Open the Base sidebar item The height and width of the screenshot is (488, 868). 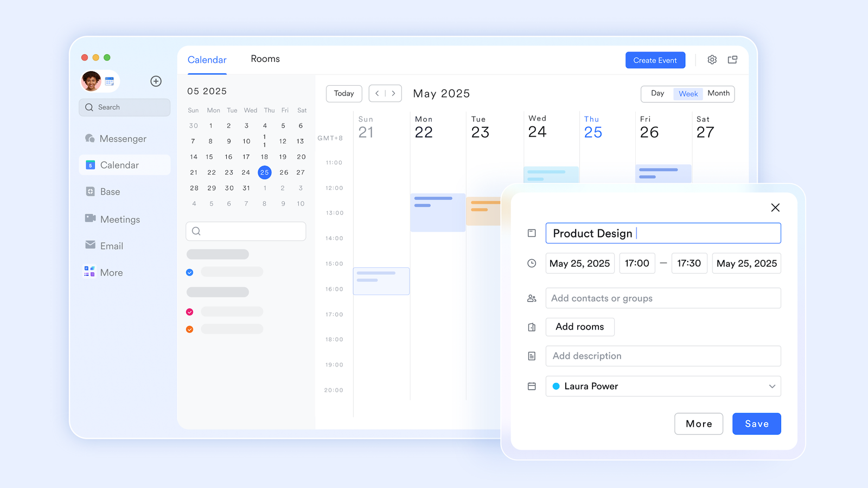(x=110, y=192)
